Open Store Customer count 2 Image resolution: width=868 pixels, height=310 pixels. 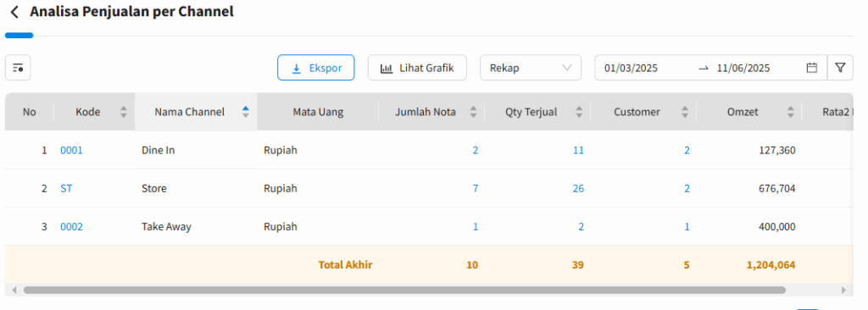tap(687, 188)
